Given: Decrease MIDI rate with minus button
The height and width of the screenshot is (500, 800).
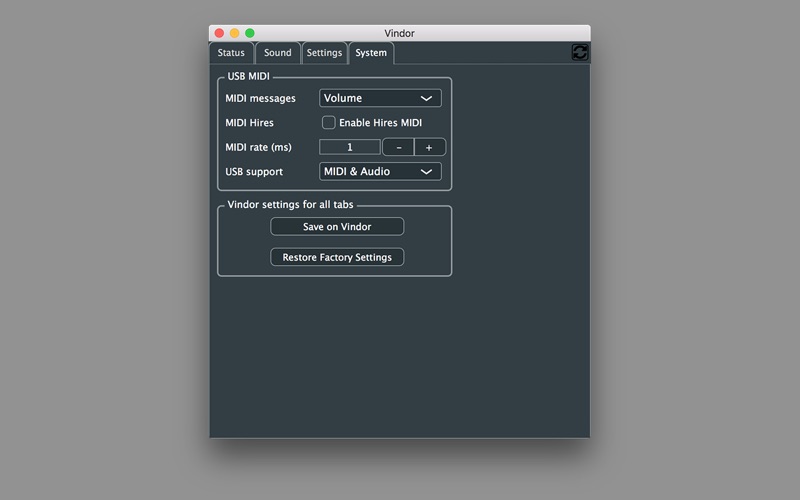Looking at the screenshot, I should pos(398,147).
